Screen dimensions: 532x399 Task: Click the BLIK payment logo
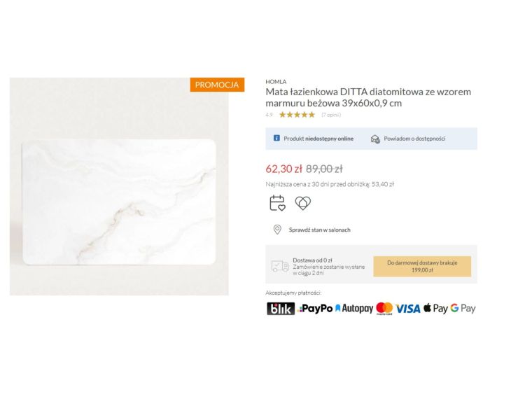(281, 309)
